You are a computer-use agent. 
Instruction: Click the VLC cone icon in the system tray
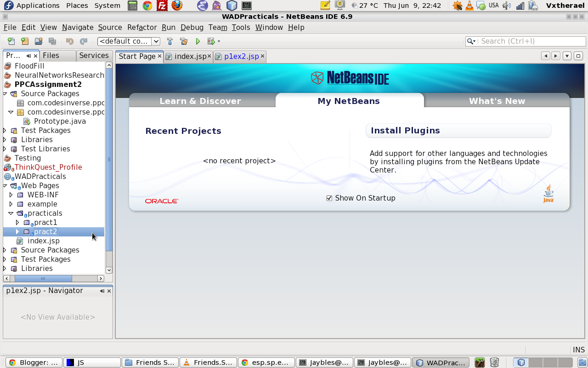point(469,6)
